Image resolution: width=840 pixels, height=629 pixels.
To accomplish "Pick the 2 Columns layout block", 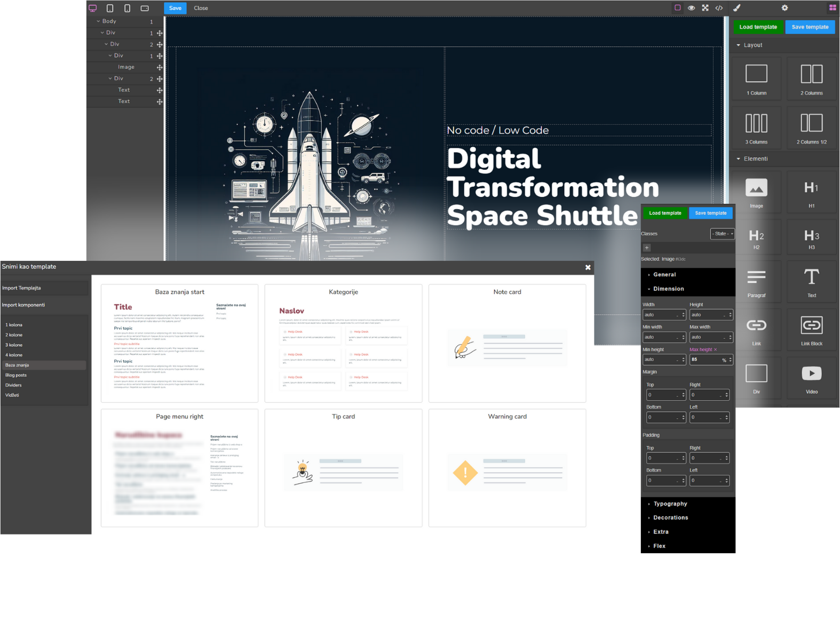I will click(811, 78).
